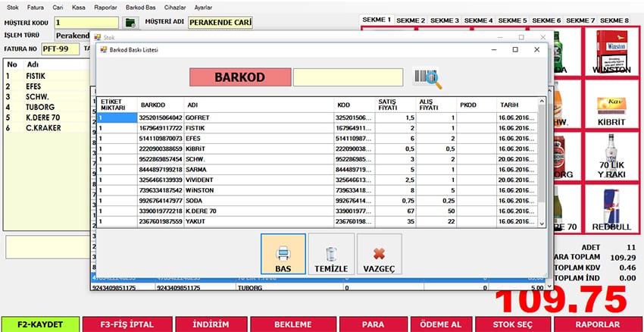Open the Cari menu

pos(58,8)
